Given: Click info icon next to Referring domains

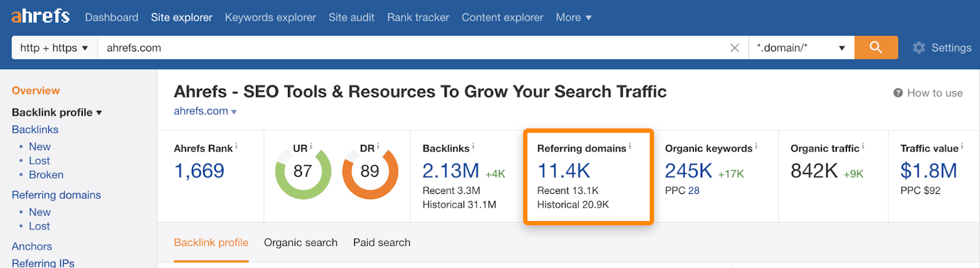Looking at the screenshot, I should click(630, 147).
